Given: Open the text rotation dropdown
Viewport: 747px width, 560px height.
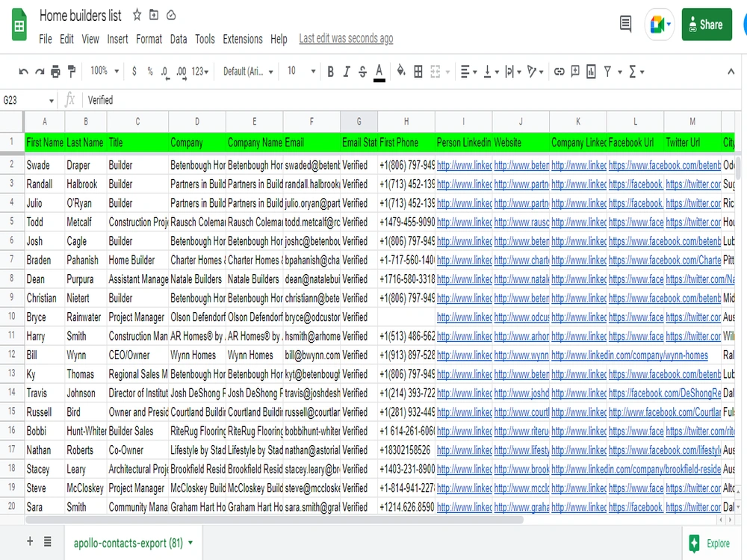Looking at the screenshot, I should pyautogui.click(x=536, y=72).
